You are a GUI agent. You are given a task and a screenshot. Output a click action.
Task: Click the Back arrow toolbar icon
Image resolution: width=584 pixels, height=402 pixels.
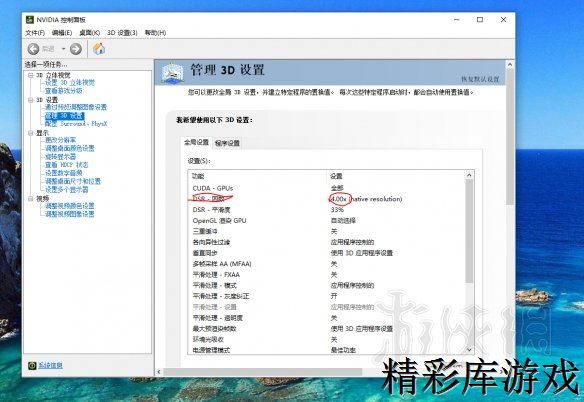point(34,49)
